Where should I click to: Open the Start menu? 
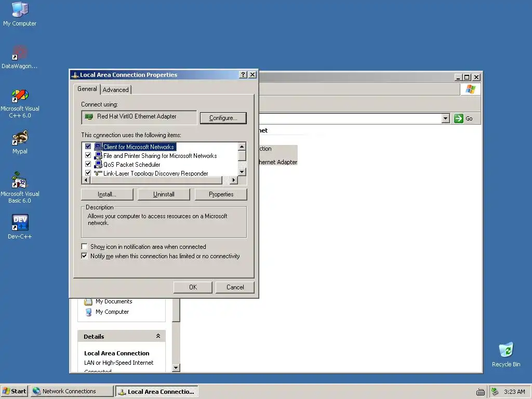(x=14, y=391)
